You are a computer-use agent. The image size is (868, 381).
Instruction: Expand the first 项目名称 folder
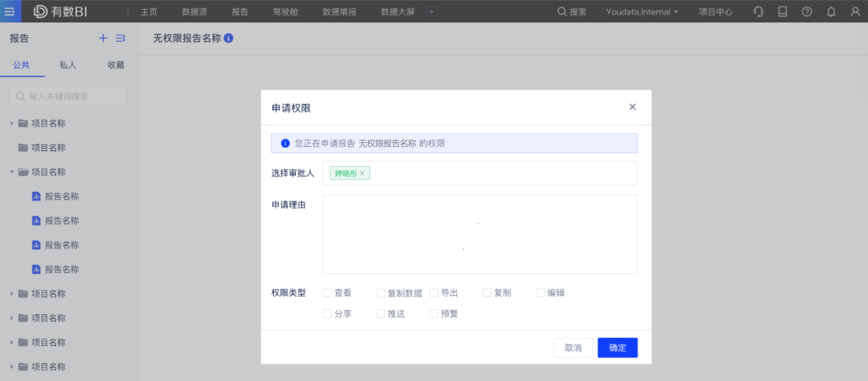pyautogui.click(x=12, y=123)
